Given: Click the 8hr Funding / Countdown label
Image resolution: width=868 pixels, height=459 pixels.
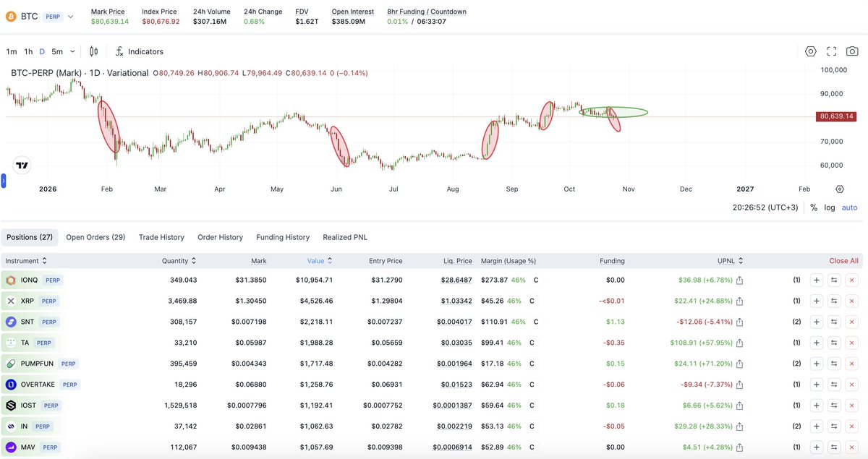Looking at the screenshot, I should pyautogui.click(x=427, y=12).
